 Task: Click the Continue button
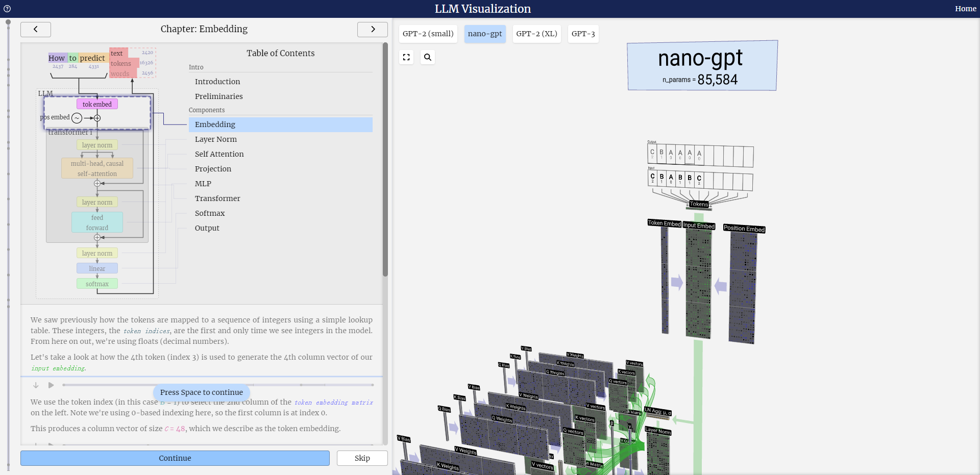(175, 458)
